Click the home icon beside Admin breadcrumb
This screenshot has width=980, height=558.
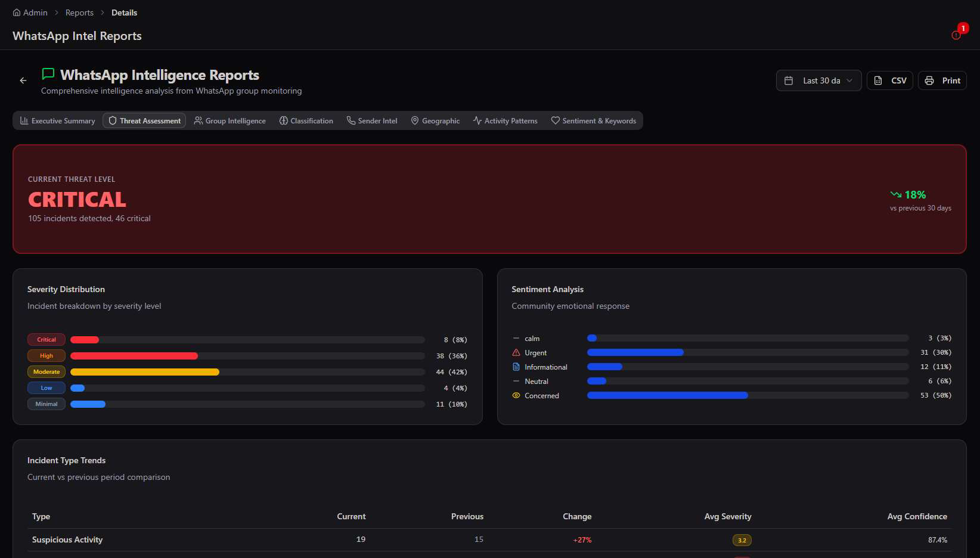pos(17,13)
